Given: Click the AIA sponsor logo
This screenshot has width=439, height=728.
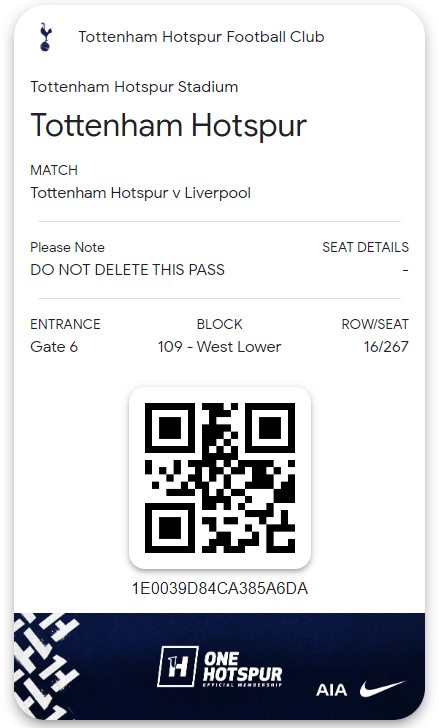Looking at the screenshot, I should 331,689.
